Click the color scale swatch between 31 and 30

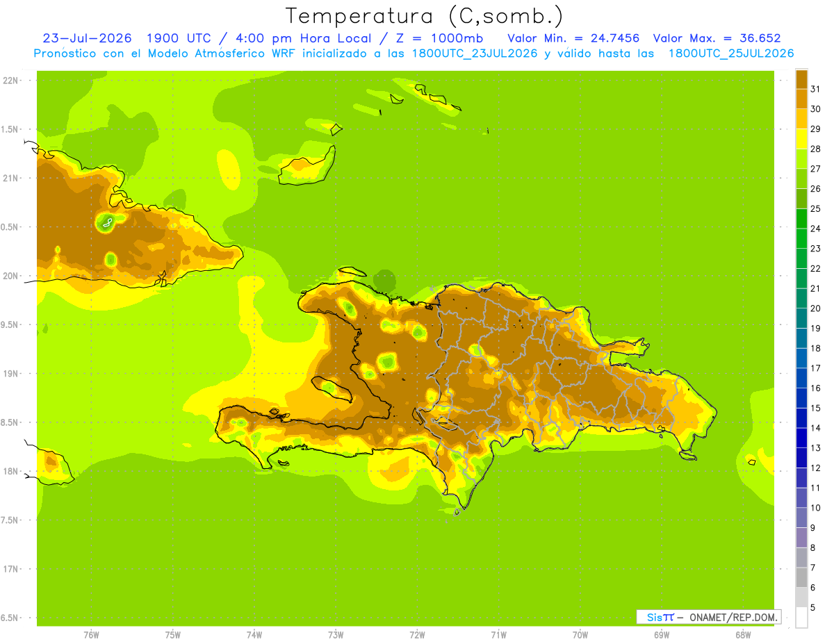(x=801, y=99)
